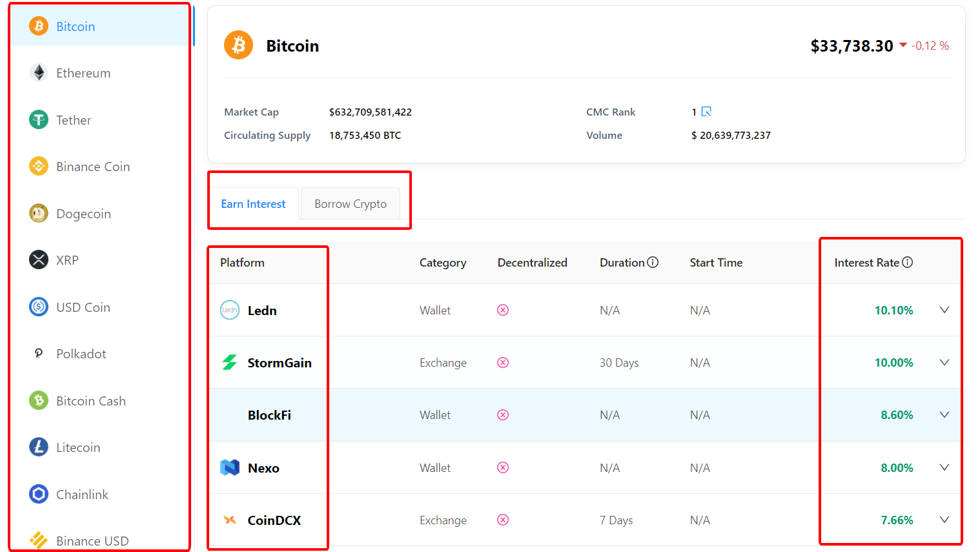Click the Polkadot logo icon

(x=39, y=354)
